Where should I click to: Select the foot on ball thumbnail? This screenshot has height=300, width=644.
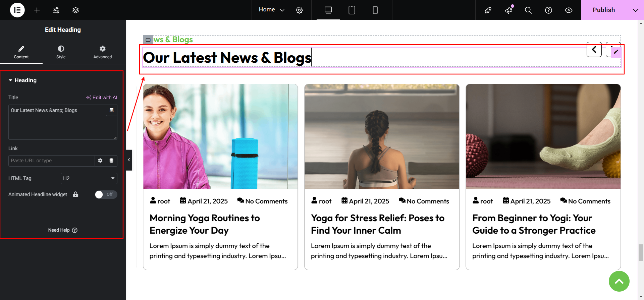[x=543, y=136]
